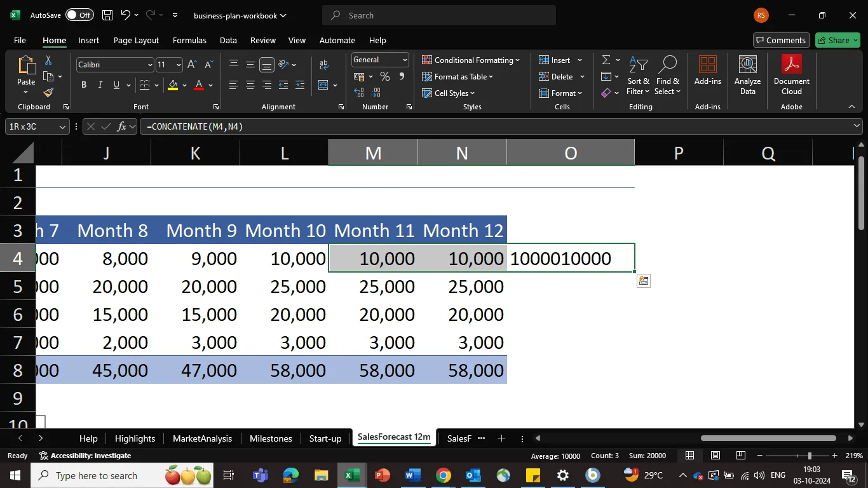Click the Undo arrow icon

click(x=126, y=15)
